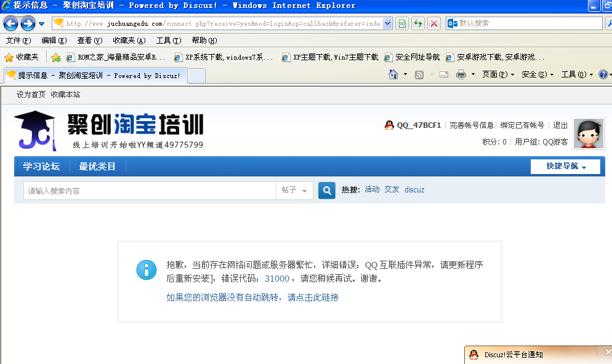Click the printer icon in command bar

pos(461,74)
